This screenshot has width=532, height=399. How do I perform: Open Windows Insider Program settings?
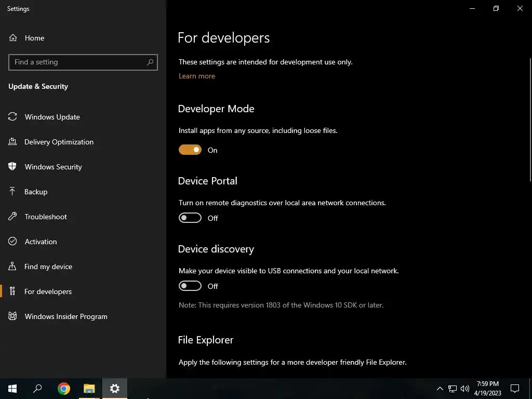click(x=83, y=316)
